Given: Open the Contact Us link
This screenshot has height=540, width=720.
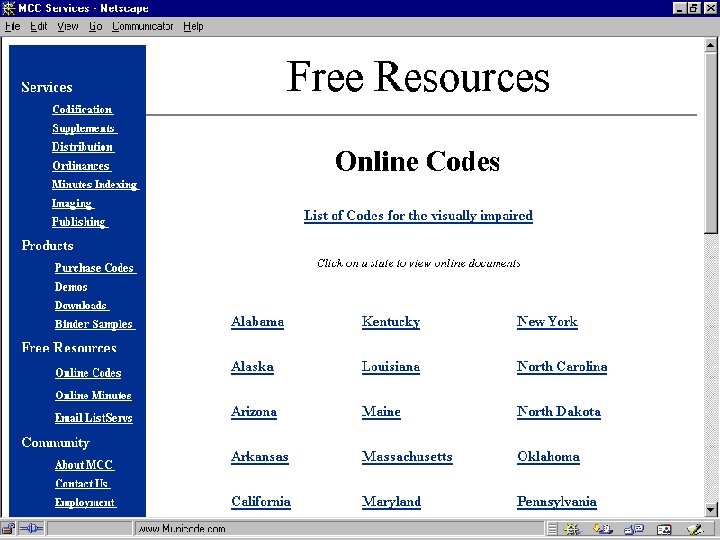Looking at the screenshot, I should coord(82,484).
